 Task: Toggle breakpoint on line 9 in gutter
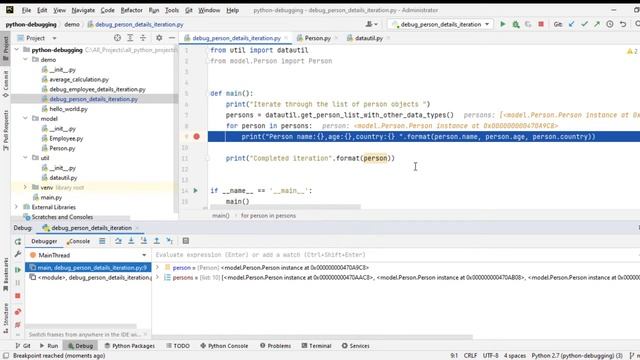point(196,136)
